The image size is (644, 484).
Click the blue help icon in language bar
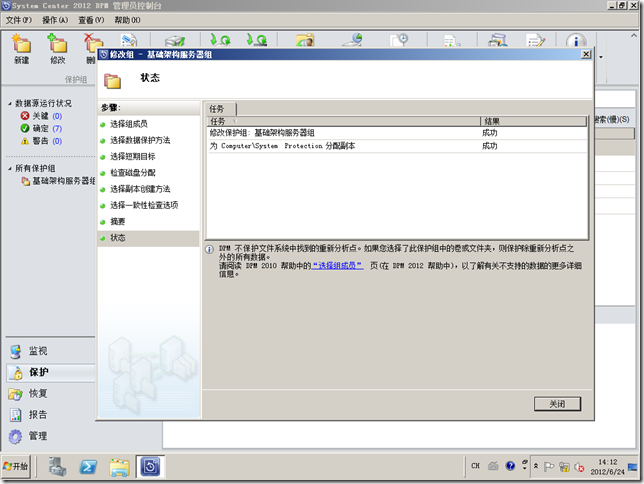pos(510,466)
